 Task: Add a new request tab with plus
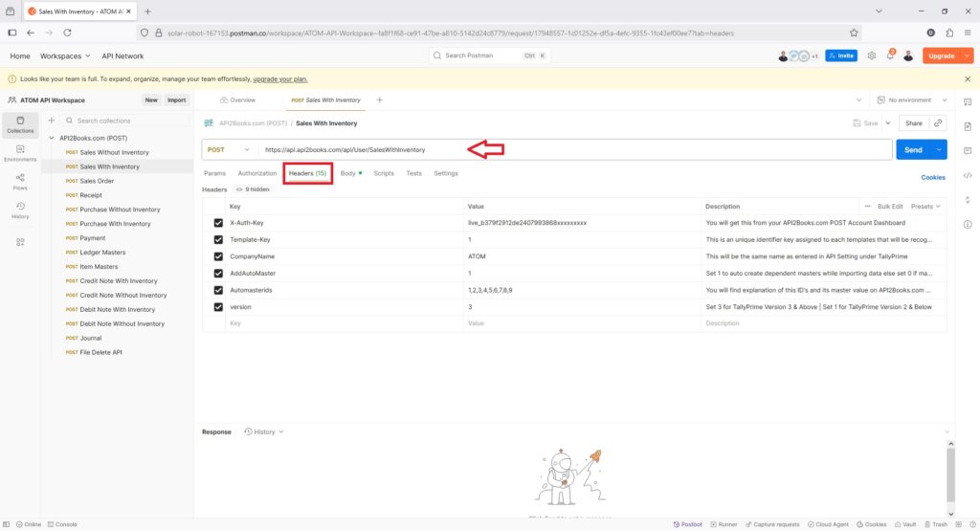(x=379, y=100)
